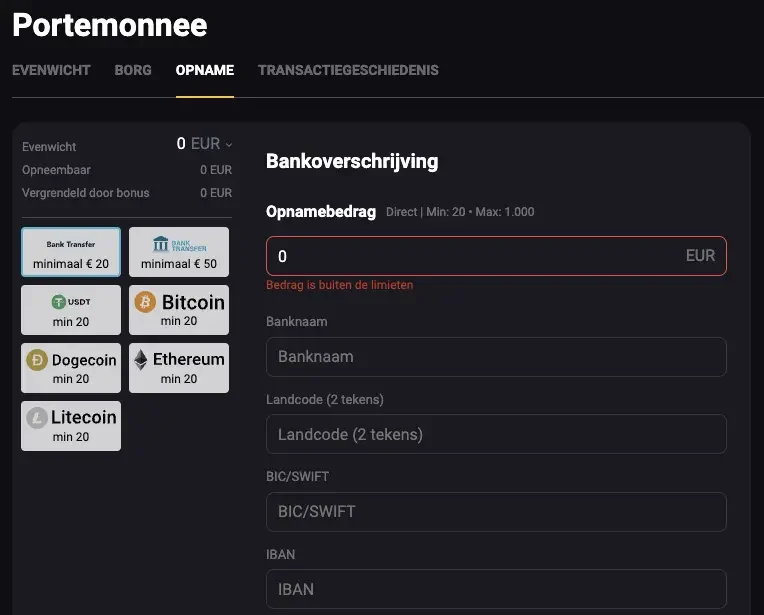Open the Evenwicht tab
764x615 pixels.
[x=51, y=70]
